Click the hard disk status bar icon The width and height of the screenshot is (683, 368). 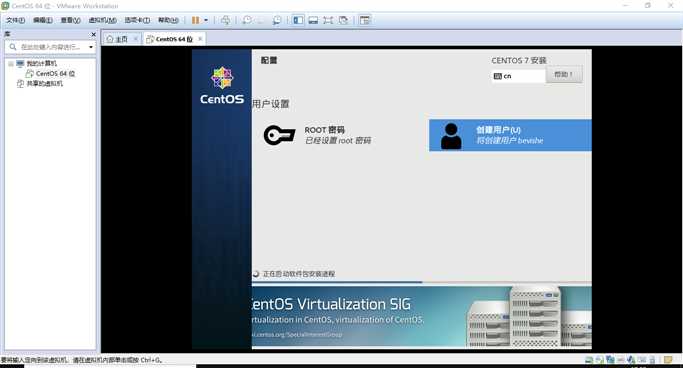[x=589, y=360]
